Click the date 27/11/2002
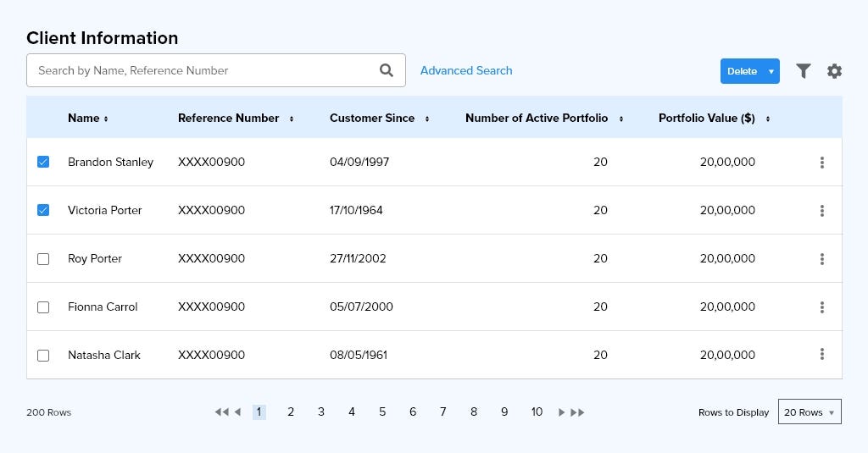The width and height of the screenshot is (868, 453). point(358,258)
